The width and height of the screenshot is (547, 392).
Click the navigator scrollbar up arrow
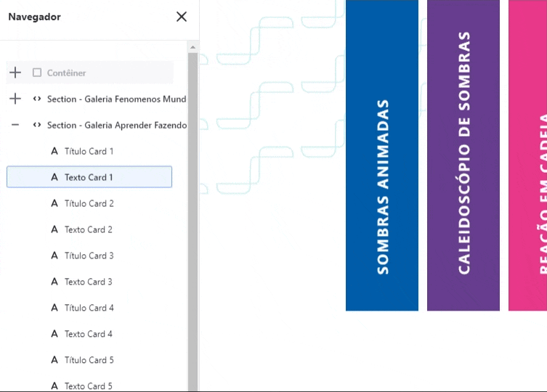(x=193, y=47)
